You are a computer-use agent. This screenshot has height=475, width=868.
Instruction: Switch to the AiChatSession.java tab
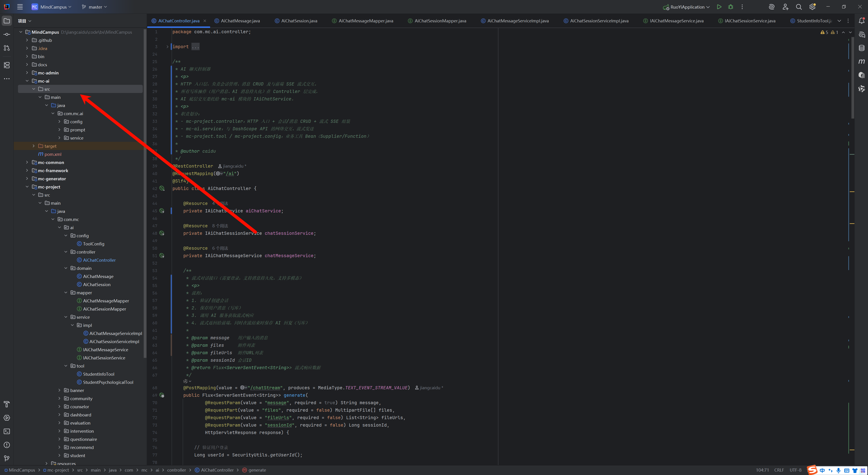coord(299,21)
